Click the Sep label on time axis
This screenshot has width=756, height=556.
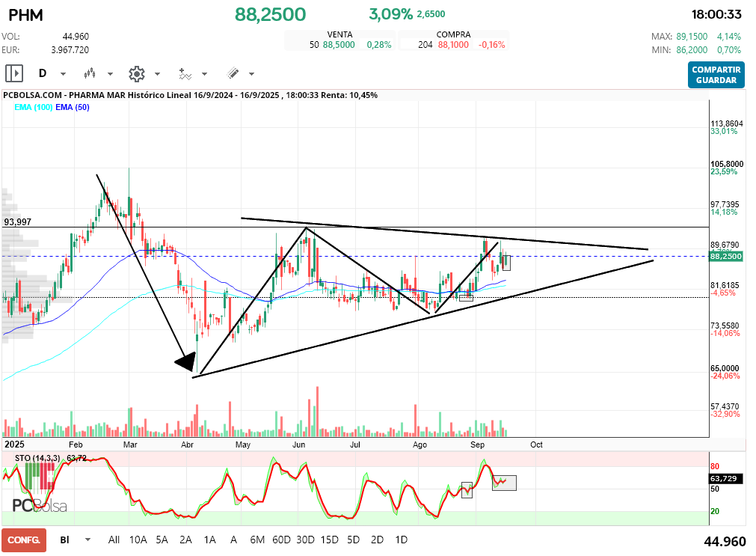click(x=477, y=445)
